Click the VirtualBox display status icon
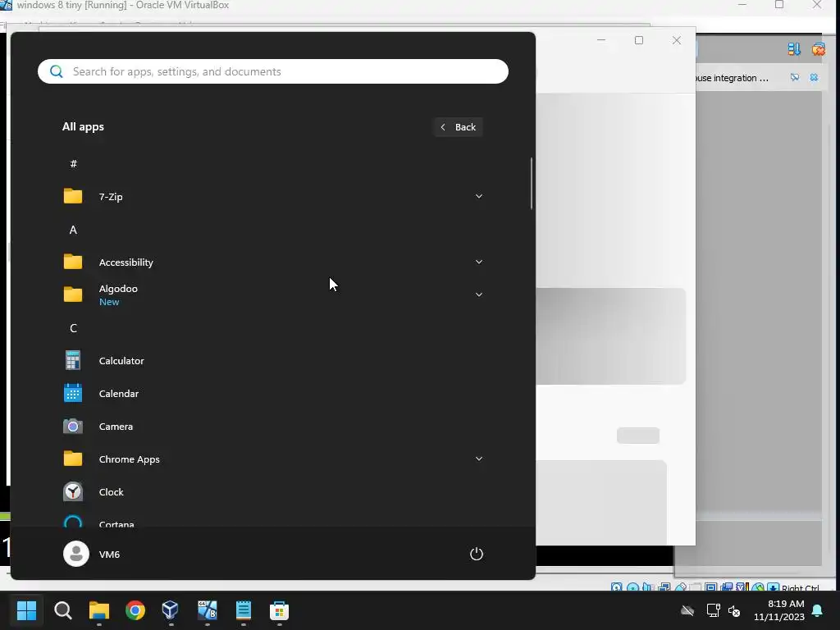The width and height of the screenshot is (840, 630). [711, 587]
